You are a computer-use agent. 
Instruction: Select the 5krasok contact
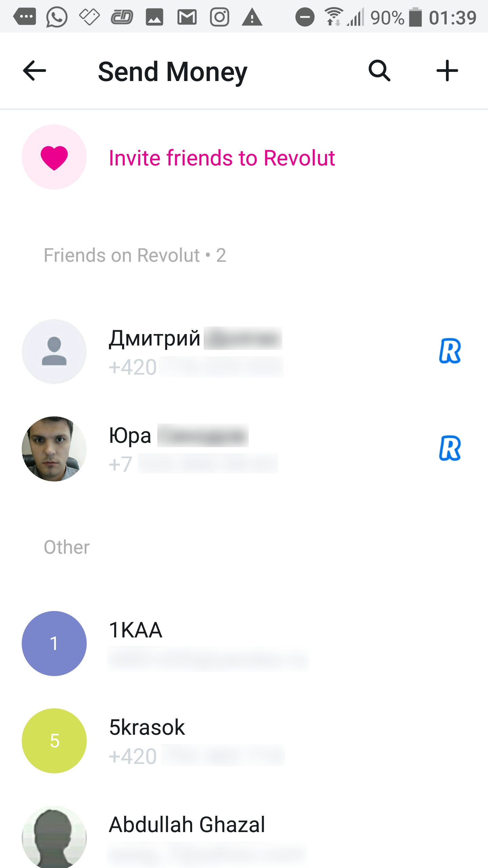(x=244, y=741)
